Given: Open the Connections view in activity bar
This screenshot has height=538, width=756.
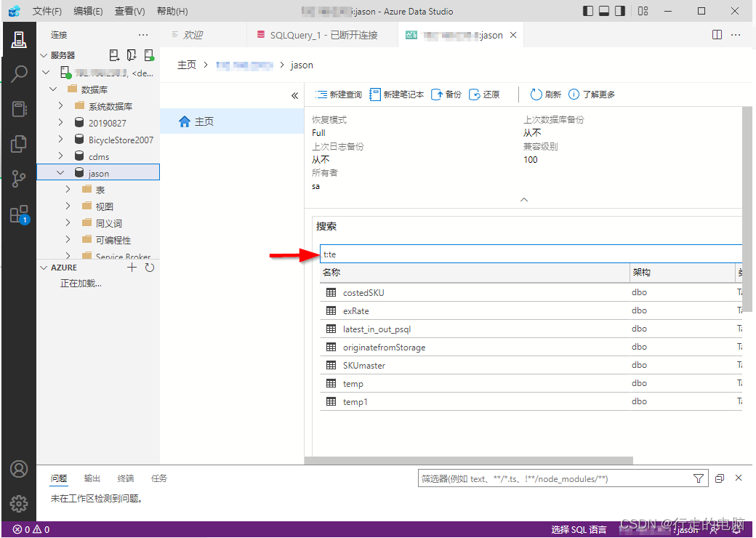Looking at the screenshot, I should click(x=19, y=39).
